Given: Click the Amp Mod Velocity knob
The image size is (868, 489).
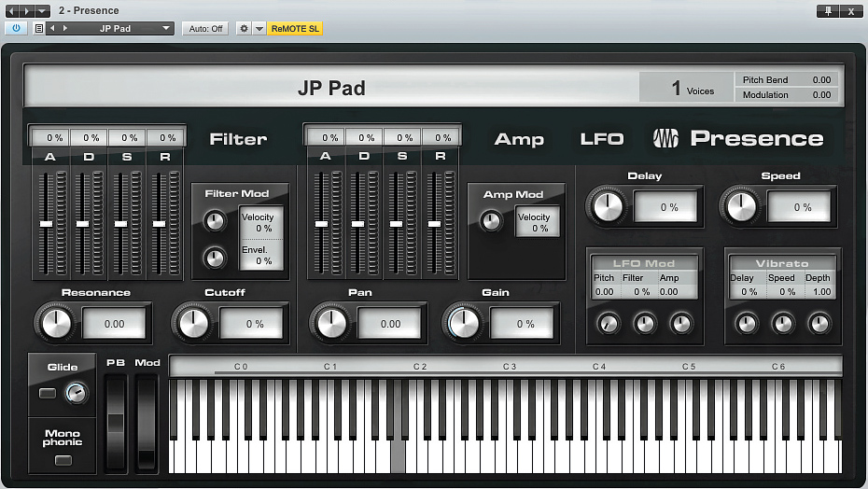Looking at the screenshot, I should (490, 221).
